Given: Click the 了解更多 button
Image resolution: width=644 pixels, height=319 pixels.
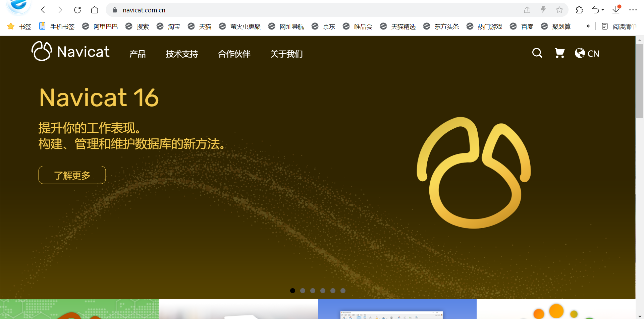Looking at the screenshot, I should [72, 175].
